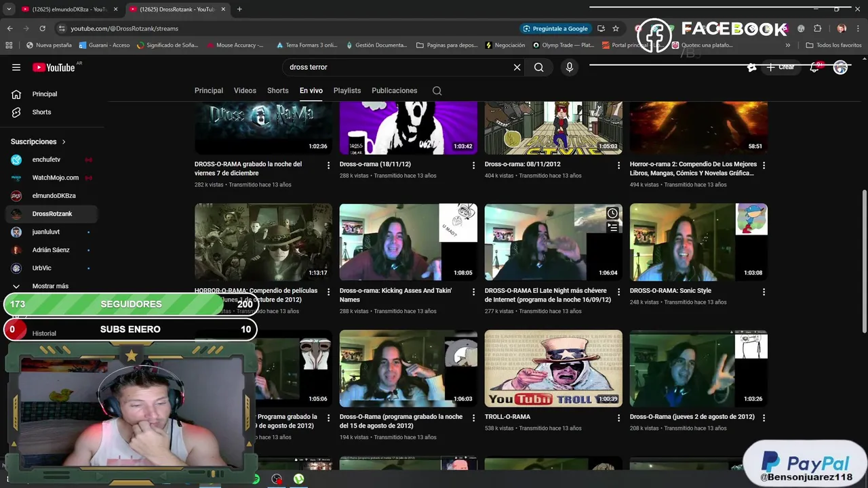Open the Chrome apps grid icon
This screenshot has width=868, height=488.
point(9,45)
